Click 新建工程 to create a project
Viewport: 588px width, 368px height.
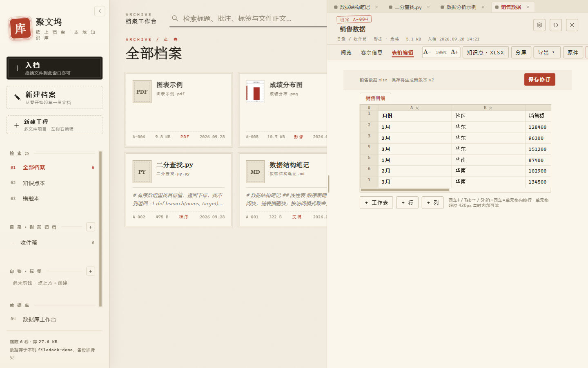click(x=55, y=125)
